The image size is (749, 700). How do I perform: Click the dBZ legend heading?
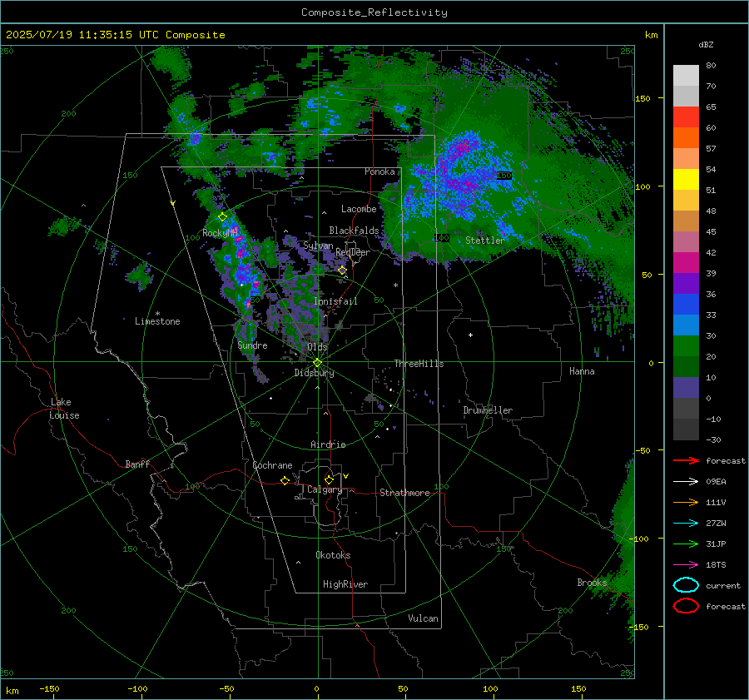tap(706, 44)
